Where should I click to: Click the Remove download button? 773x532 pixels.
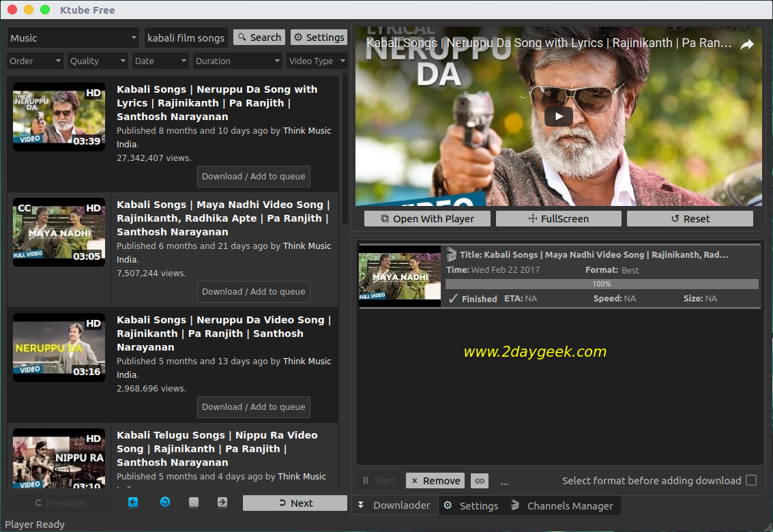(435, 481)
